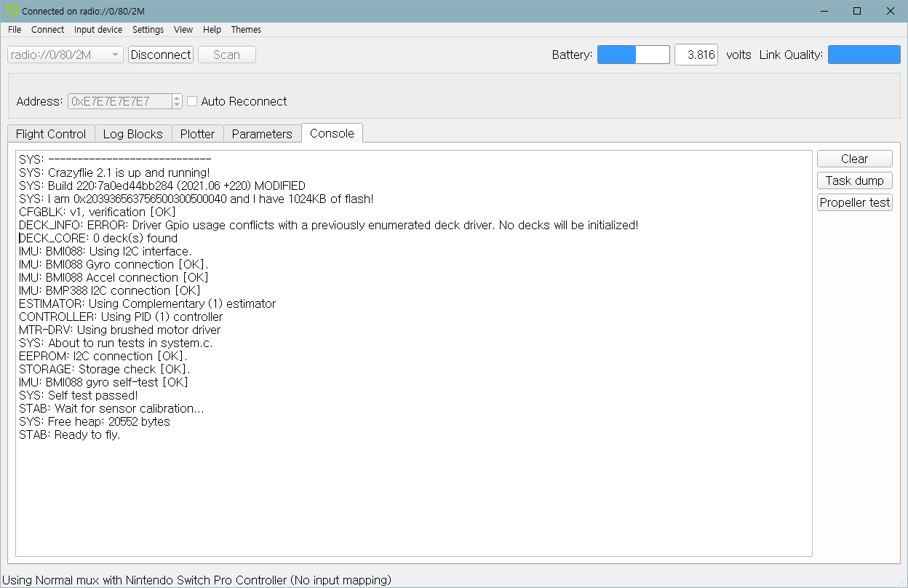This screenshot has width=908, height=588.
Task: Open the File menu
Action: tap(15, 30)
